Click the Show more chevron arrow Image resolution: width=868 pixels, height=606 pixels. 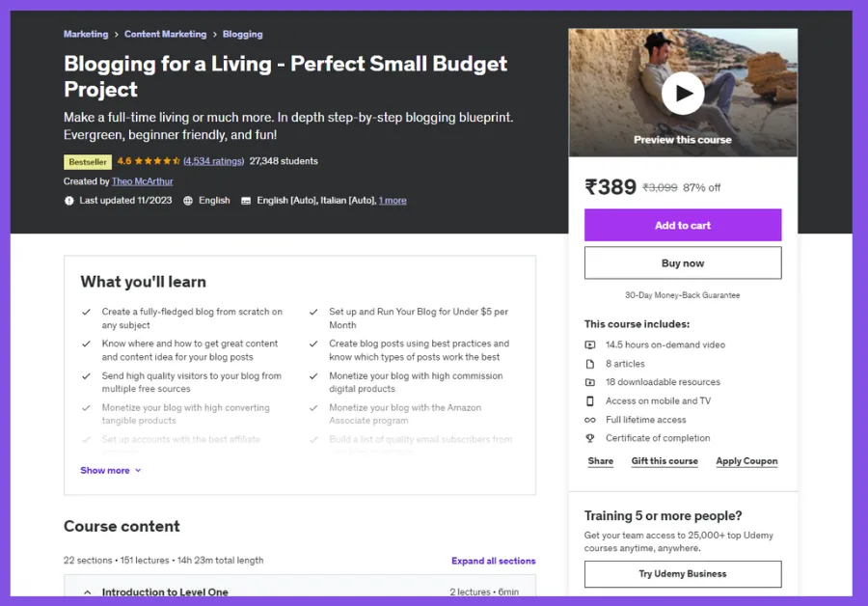138,470
